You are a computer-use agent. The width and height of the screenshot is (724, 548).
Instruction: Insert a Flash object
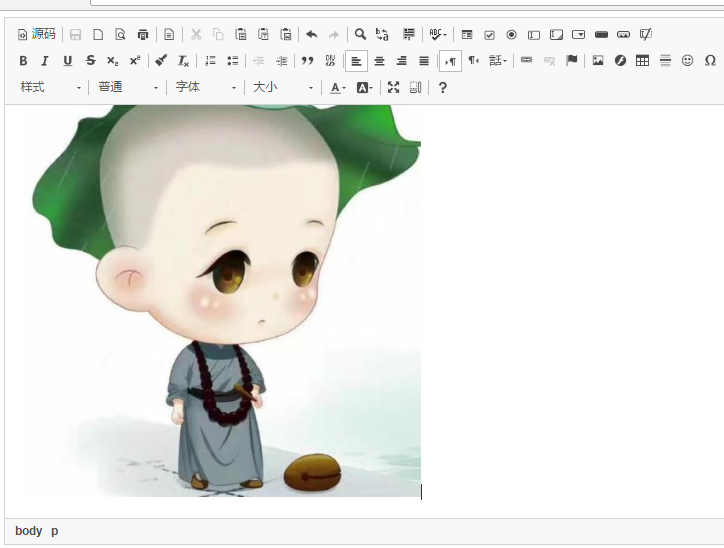pyautogui.click(x=620, y=61)
